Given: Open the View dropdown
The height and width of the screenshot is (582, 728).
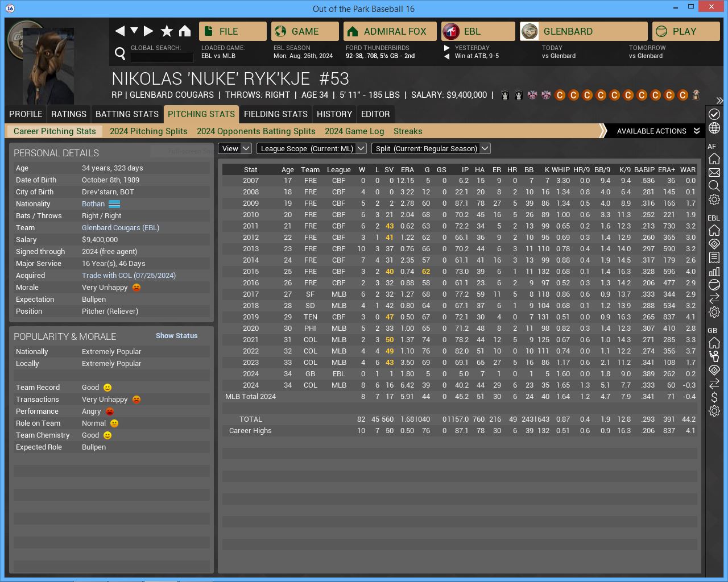Looking at the screenshot, I should tap(235, 148).
